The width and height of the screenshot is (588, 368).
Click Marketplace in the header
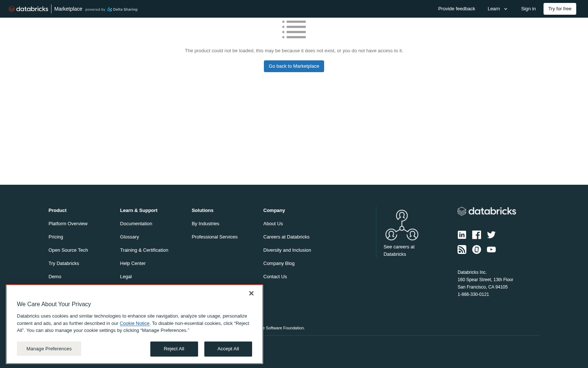pos(68,9)
